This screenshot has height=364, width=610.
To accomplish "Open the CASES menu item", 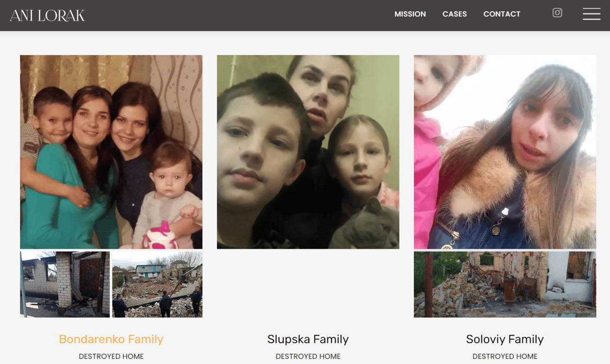I will pos(454,14).
